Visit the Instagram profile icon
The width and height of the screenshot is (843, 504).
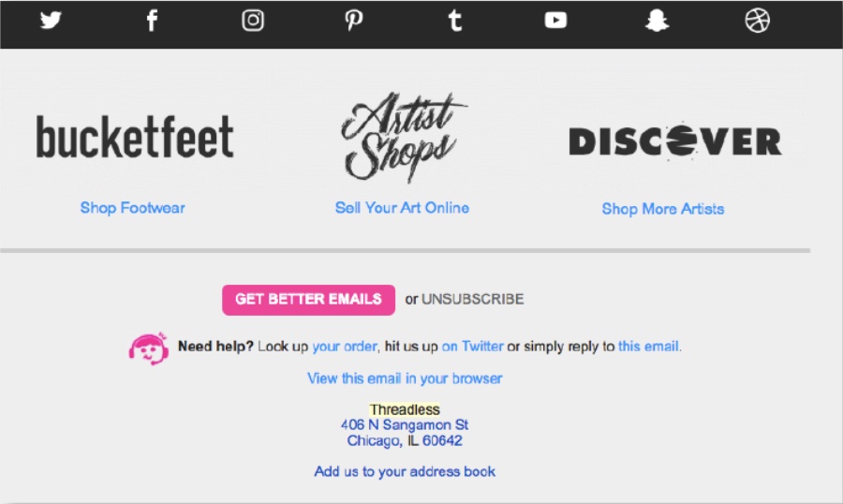(253, 21)
